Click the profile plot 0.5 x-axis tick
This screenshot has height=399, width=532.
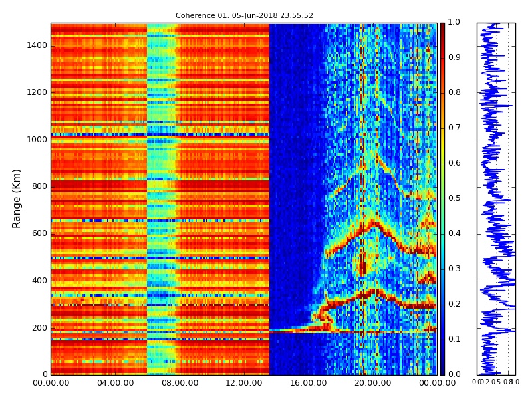click(x=496, y=382)
